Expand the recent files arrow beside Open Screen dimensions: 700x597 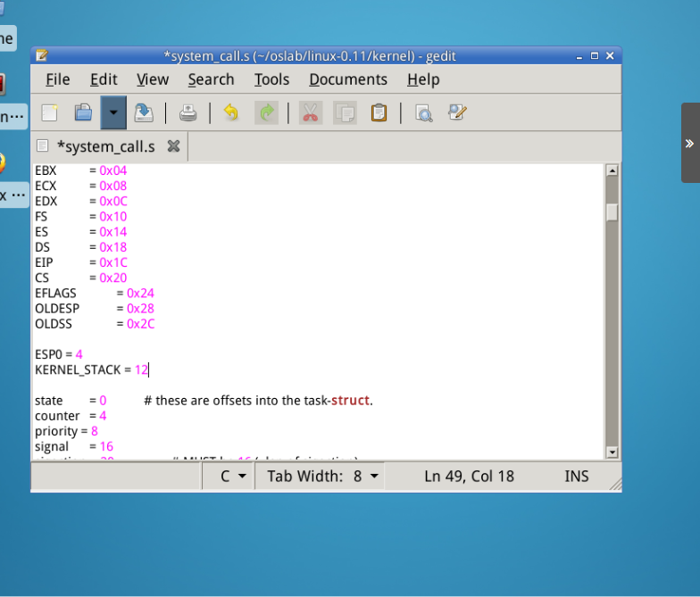[x=113, y=113]
